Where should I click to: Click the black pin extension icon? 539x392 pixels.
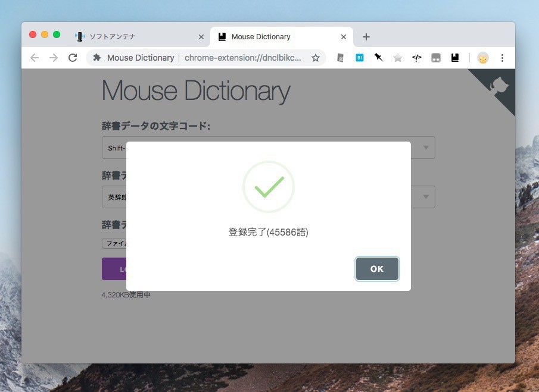[x=378, y=58]
